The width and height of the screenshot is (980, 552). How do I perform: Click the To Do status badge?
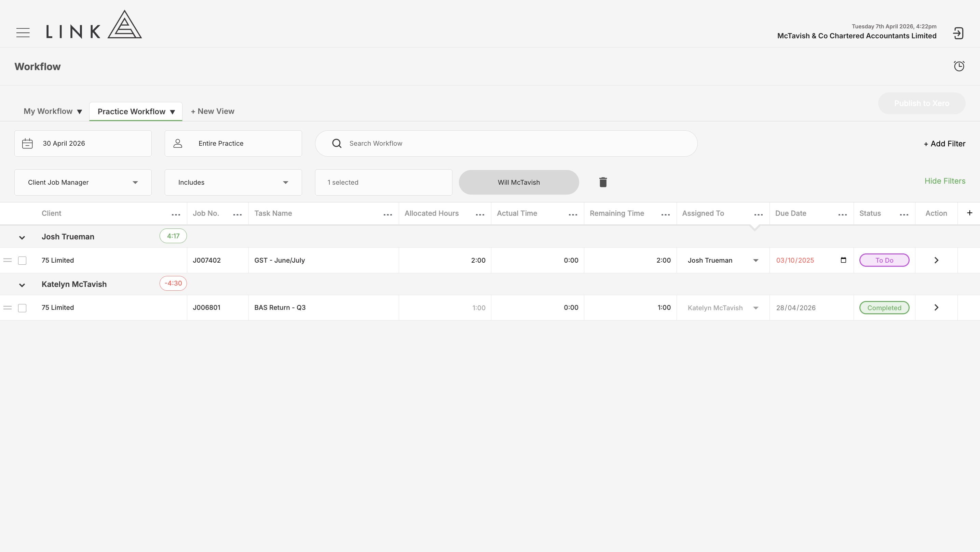point(884,260)
